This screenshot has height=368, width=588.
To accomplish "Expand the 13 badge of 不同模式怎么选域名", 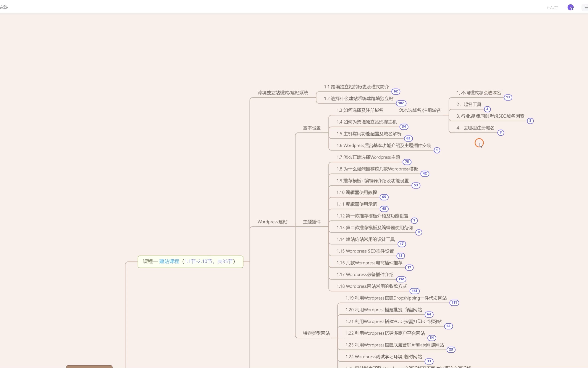I will click(508, 97).
